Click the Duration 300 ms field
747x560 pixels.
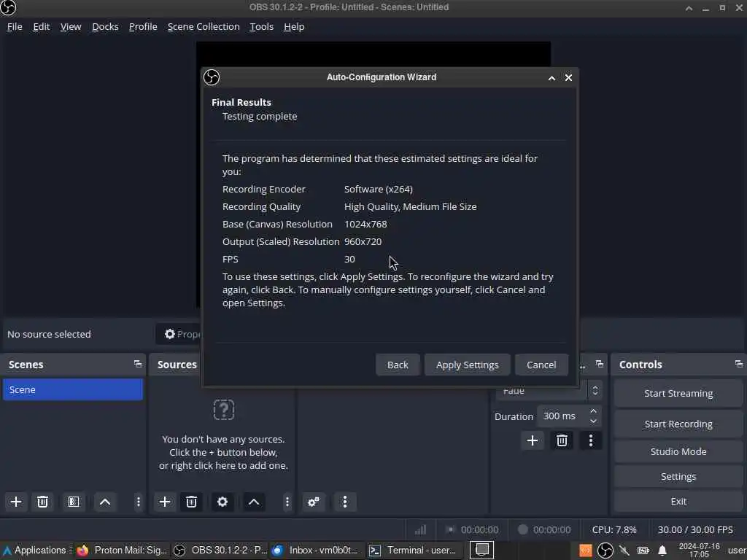pos(562,416)
